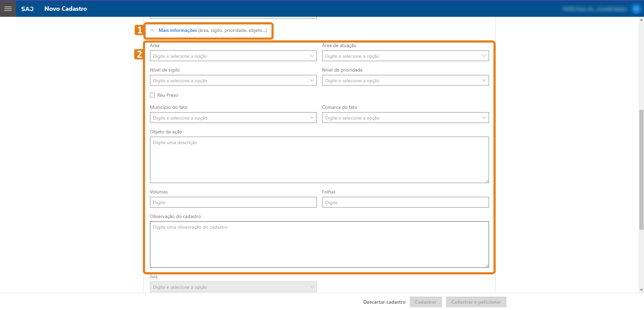Viewport: 644px width, 310px height.
Task: Click the user avatar icon
Action: coord(636,9)
